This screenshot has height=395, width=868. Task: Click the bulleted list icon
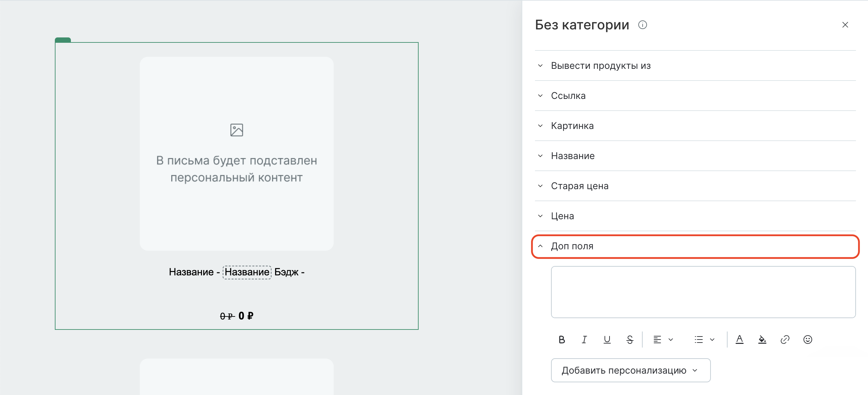click(698, 340)
